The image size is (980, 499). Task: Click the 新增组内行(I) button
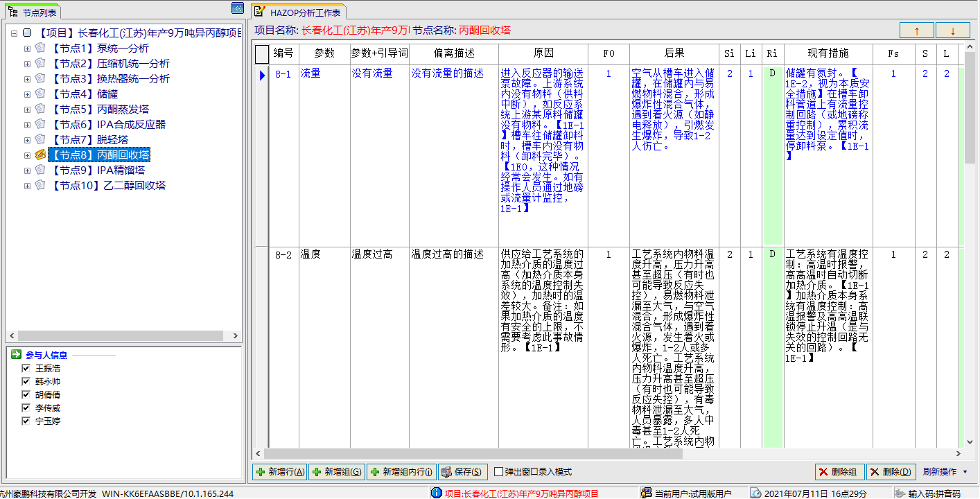coord(401,472)
